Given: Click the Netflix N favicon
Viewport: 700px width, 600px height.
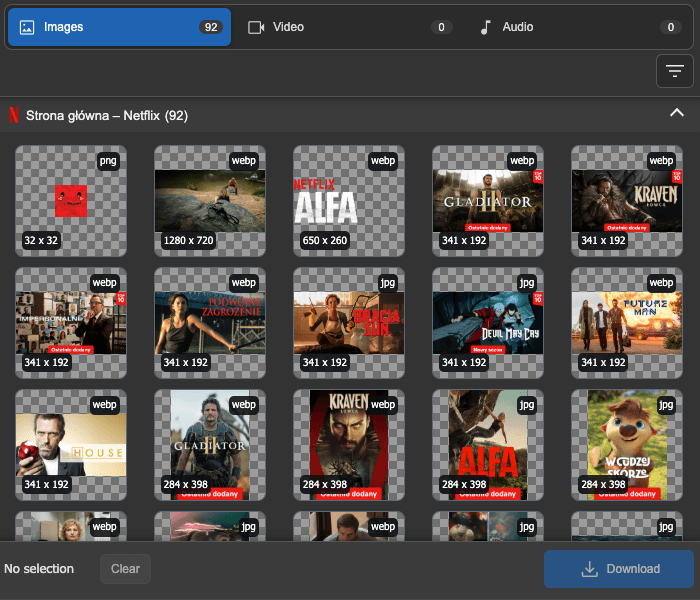Looking at the screenshot, I should (14, 115).
